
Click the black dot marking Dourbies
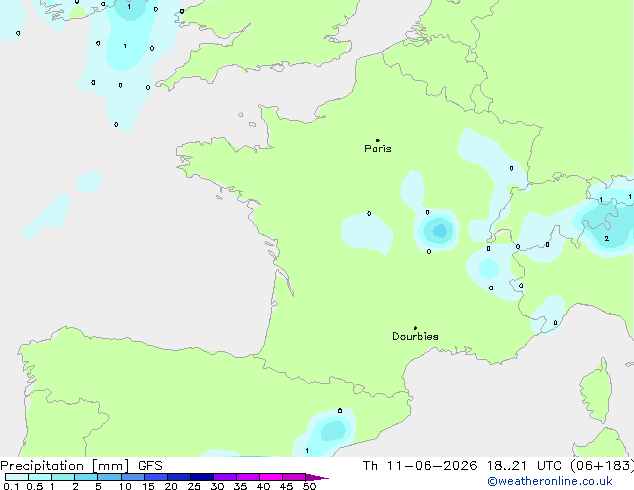click(x=415, y=328)
